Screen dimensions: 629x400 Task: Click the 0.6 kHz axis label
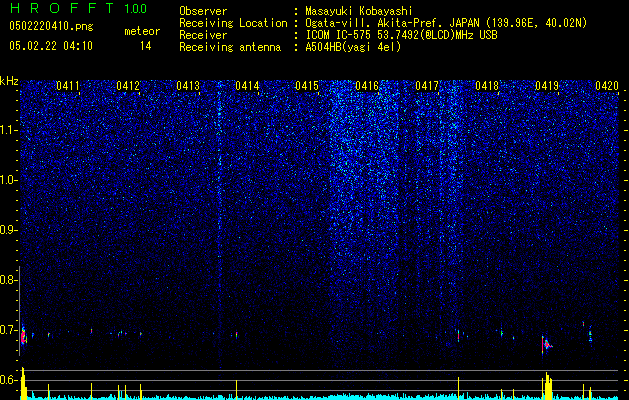pos(8,380)
